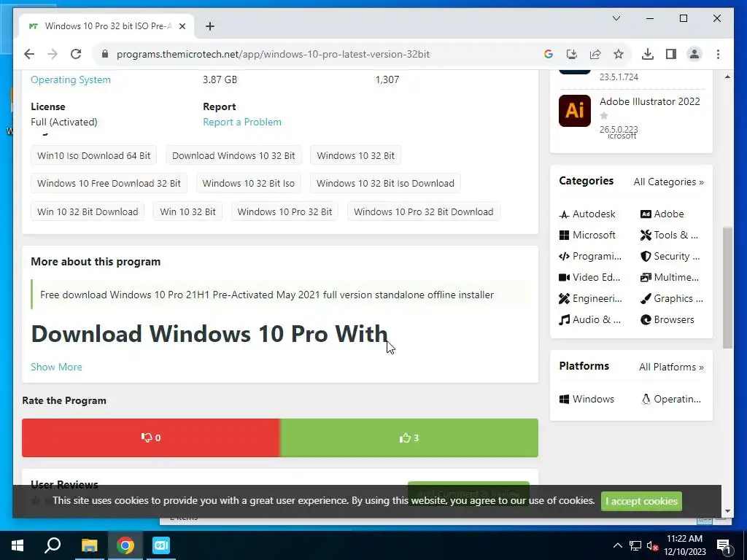
Task: Select the Windows 10 32 Bit Iso tag
Action: (248, 183)
